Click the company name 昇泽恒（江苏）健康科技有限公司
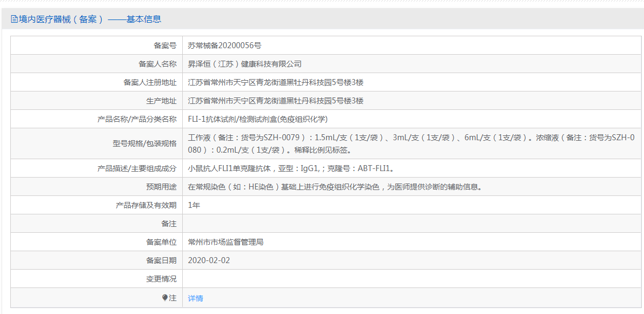The image size is (644, 314). point(245,64)
